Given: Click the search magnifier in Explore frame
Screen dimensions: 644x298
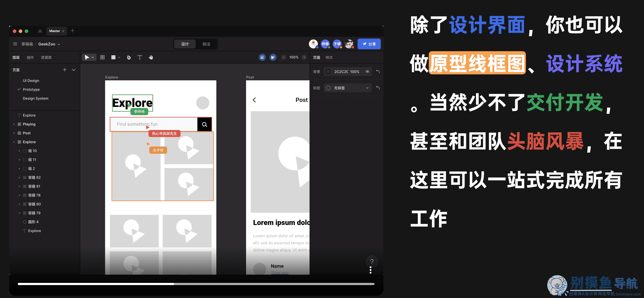Looking at the screenshot, I should (205, 124).
